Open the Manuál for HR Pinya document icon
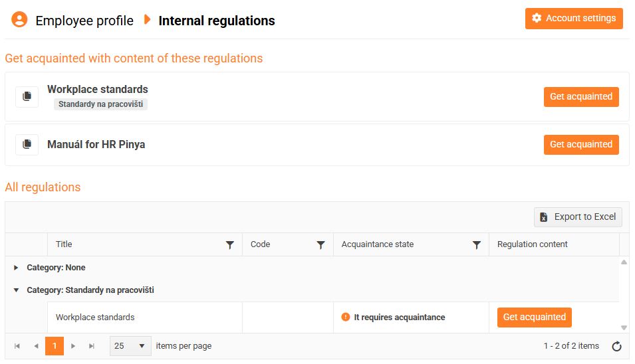This screenshot has width=635, height=364. (27, 144)
